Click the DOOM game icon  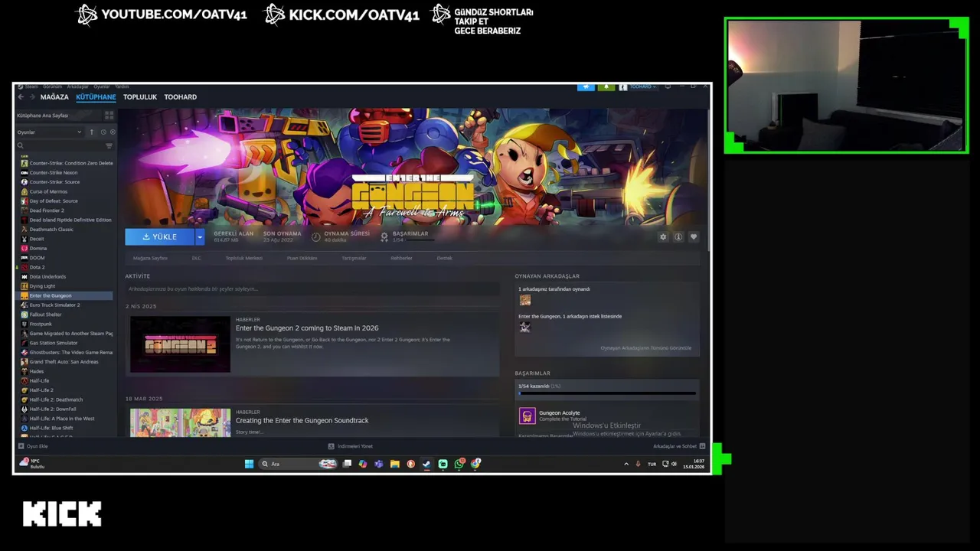[24, 258]
